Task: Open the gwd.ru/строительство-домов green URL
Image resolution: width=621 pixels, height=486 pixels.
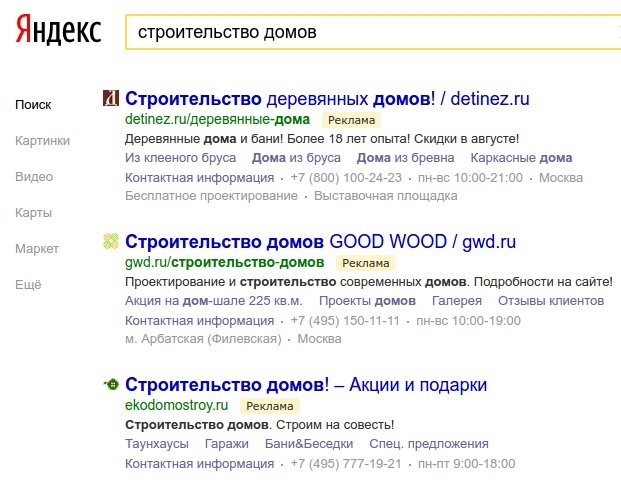Action: (x=225, y=262)
